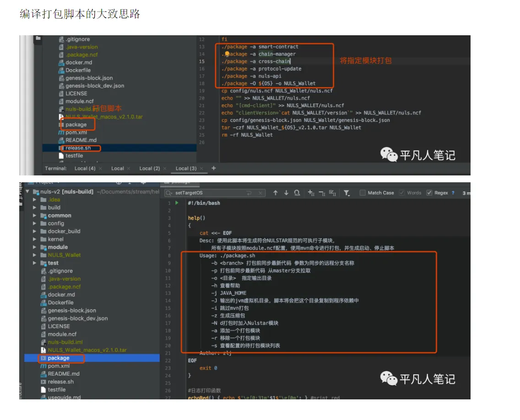Open module.ncf in the second screenshot tree
Image resolution: width=520 pixels, height=420 pixels.
click(62, 334)
